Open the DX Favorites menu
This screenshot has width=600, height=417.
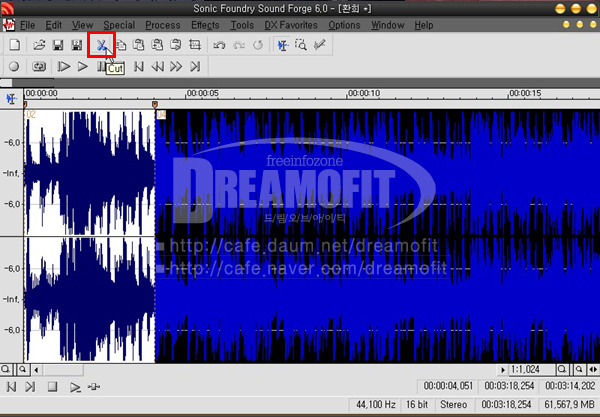coord(291,25)
